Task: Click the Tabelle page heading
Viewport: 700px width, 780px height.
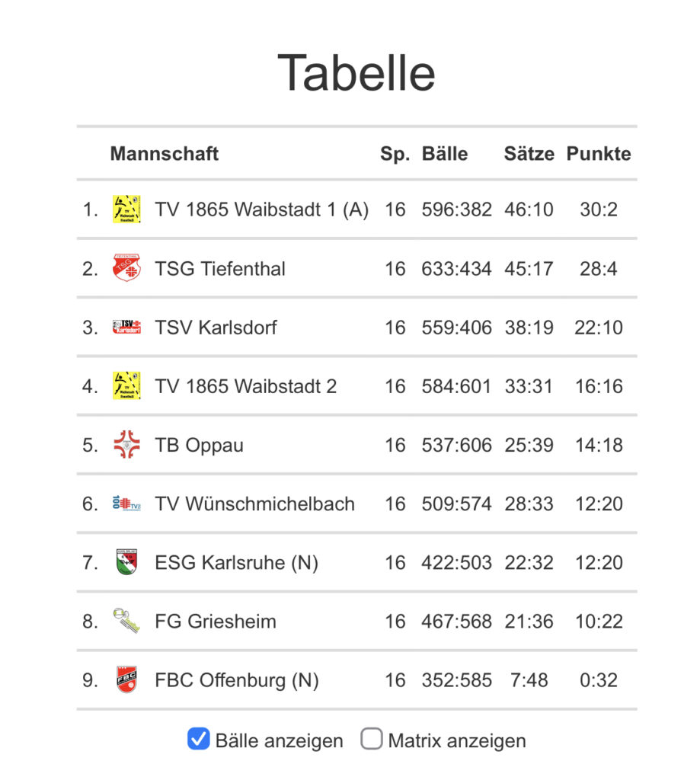Action: click(356, 73)
